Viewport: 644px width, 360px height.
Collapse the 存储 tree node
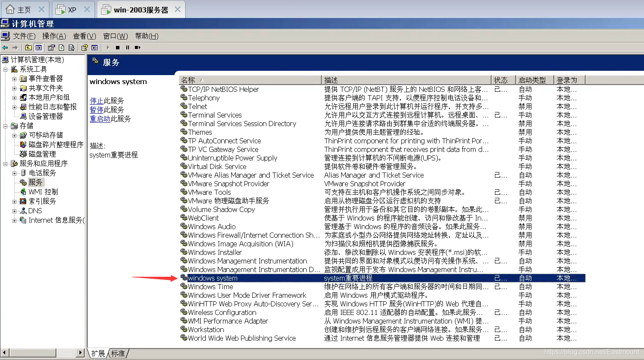point(5,126)
